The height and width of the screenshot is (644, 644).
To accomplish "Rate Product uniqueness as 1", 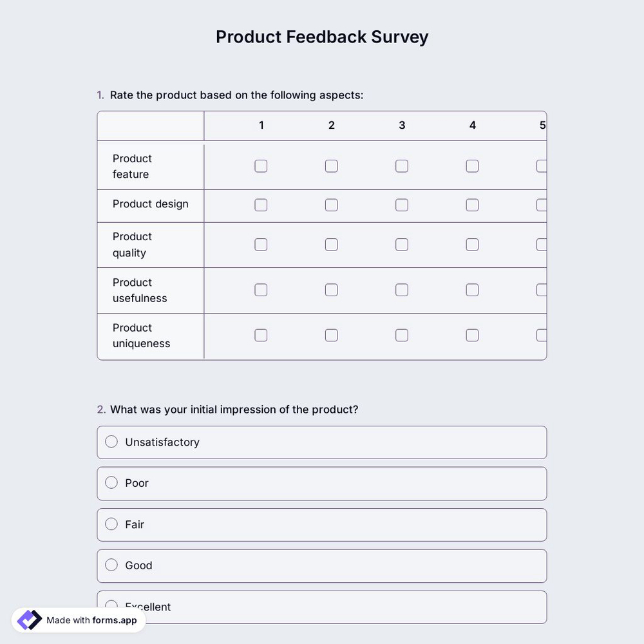I will click(261, 335).
